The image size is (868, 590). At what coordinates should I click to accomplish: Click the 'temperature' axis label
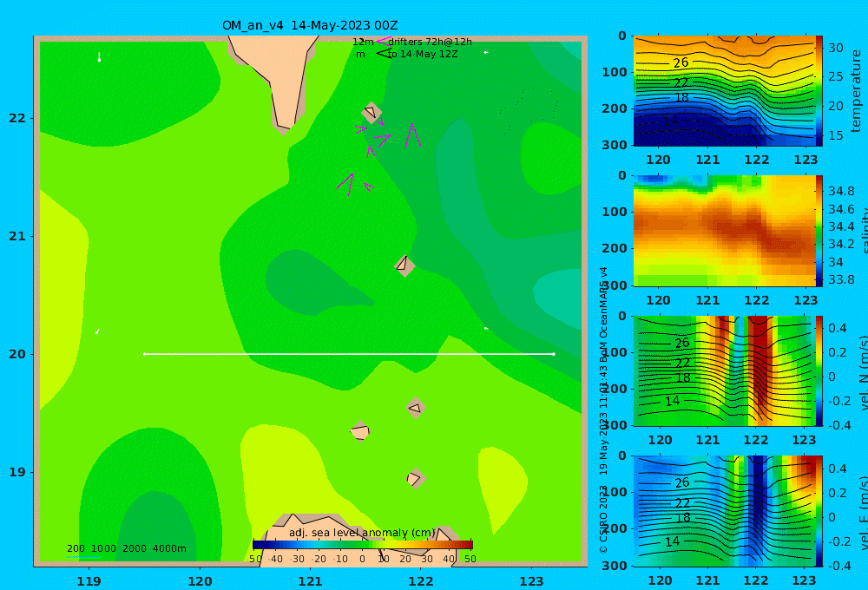(x=856, y=91)
